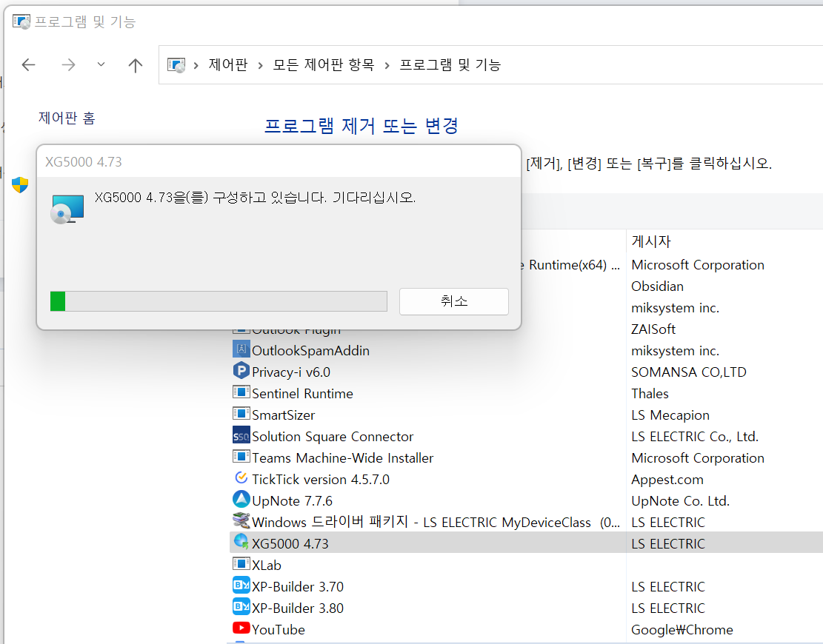The width and height of the screenshot is (823, 644).
Task: Open 제어판 홈 from the sidebar
Action: (x=67, y=117)
